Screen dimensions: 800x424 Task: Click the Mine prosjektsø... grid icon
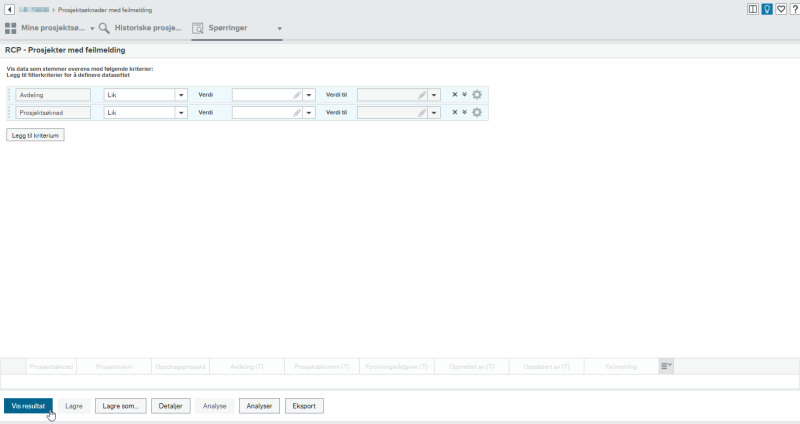click(10, 28)
